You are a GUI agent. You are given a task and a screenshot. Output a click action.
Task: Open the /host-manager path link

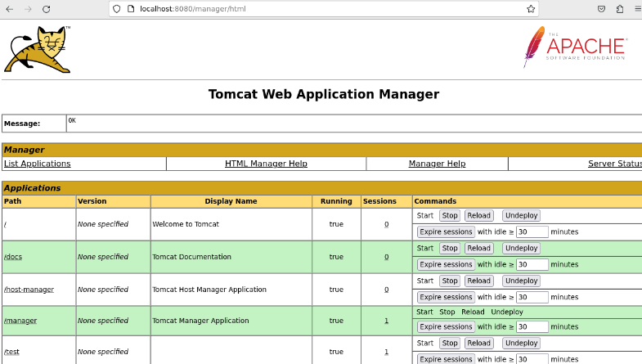click(x=29, y=290)
